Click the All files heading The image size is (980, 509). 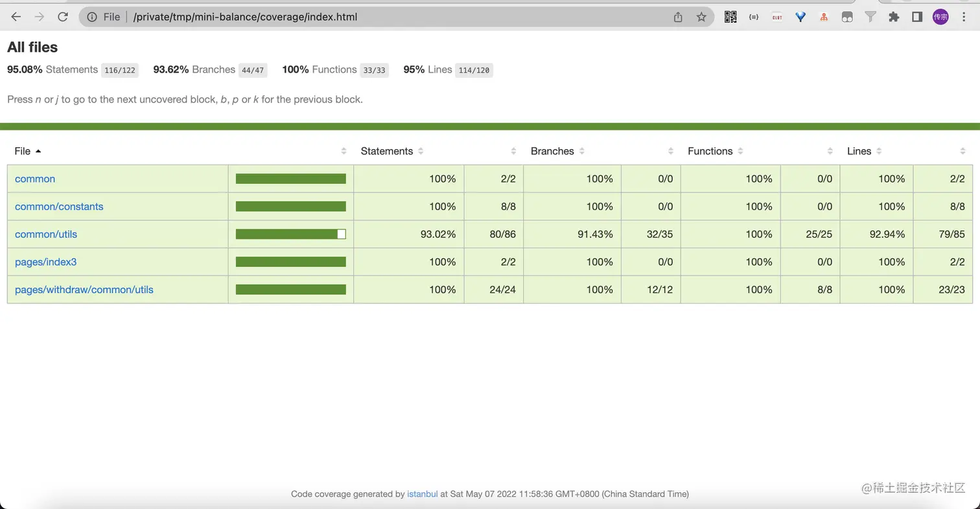point(32,47)
